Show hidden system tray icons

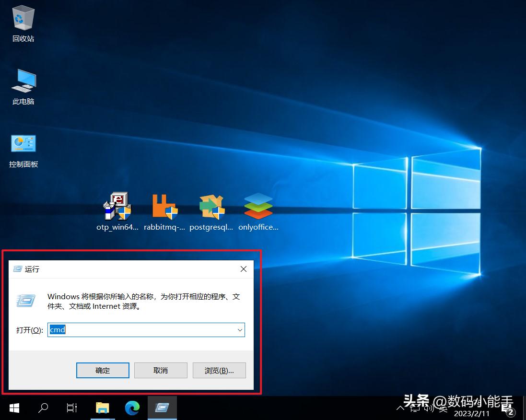pyautogui.click(x=400, y=408)
